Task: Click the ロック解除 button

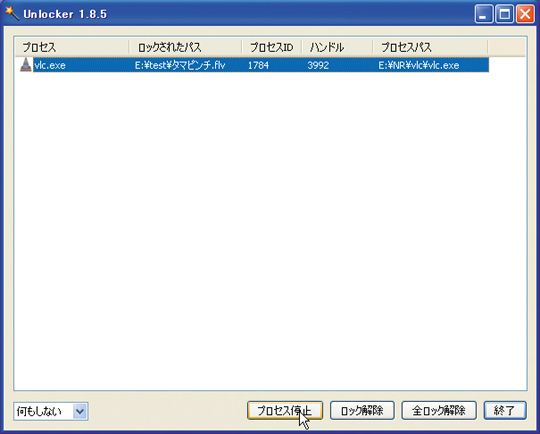Action: (x=362, y=411)
